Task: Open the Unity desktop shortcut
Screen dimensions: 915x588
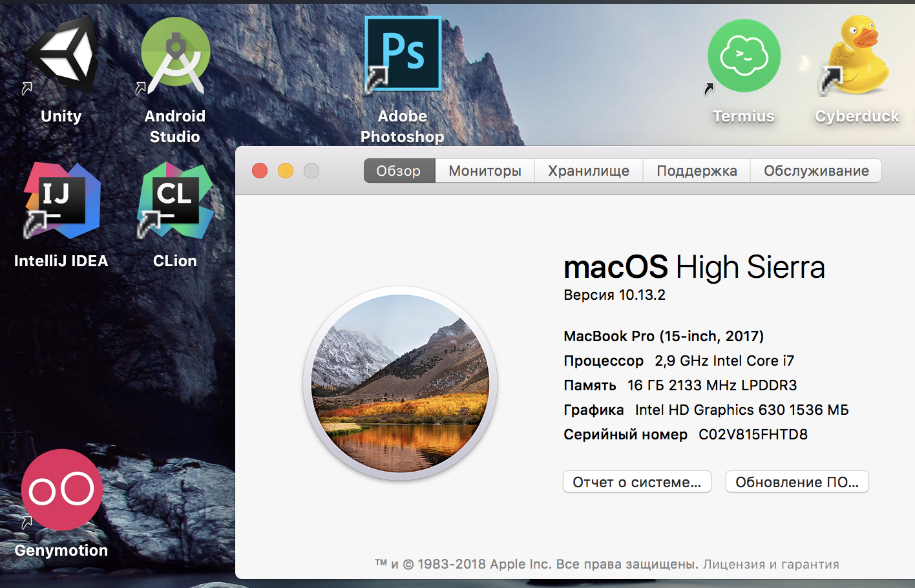Action: (x=62, y=56)
